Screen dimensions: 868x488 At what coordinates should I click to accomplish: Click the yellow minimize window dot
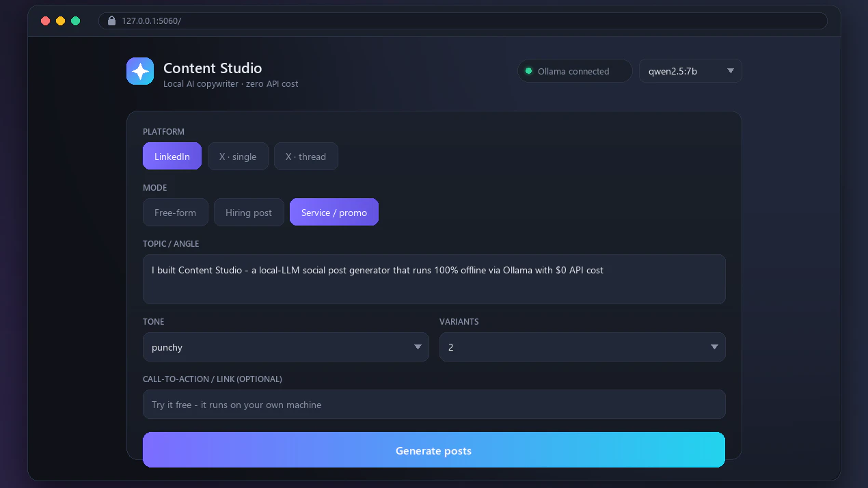[x=61, y=21]
